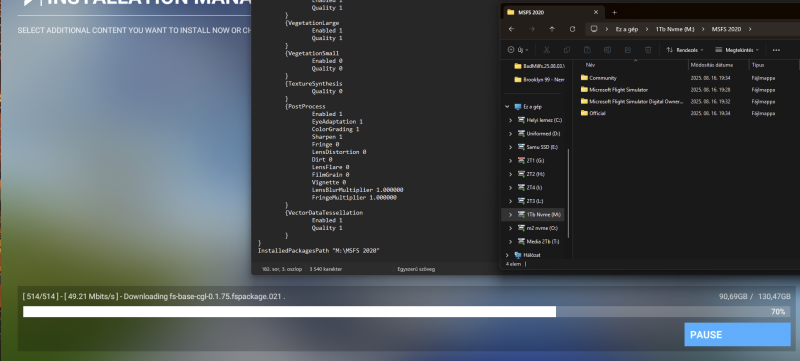Sort files by Név column header

click(x=590, y=65)
